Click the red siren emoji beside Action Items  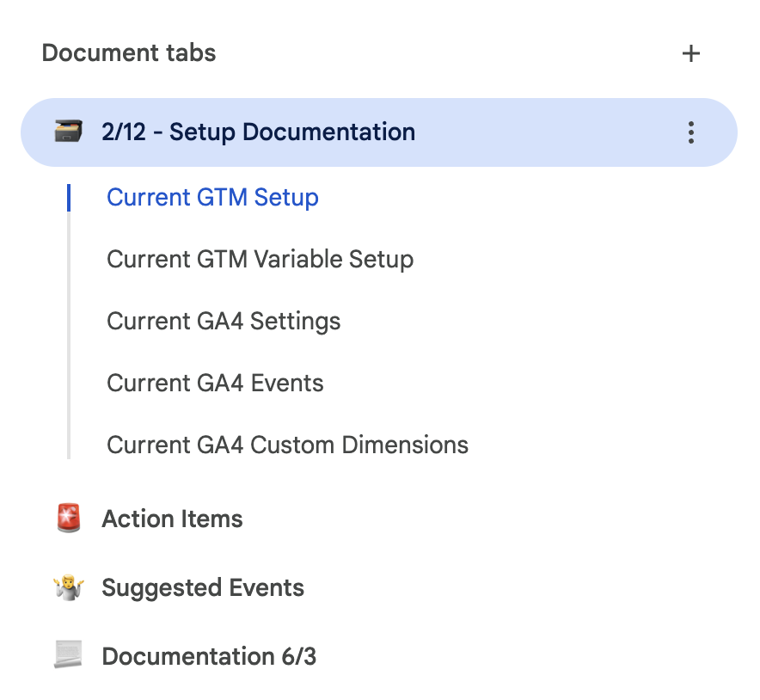(x=68, y=519)
